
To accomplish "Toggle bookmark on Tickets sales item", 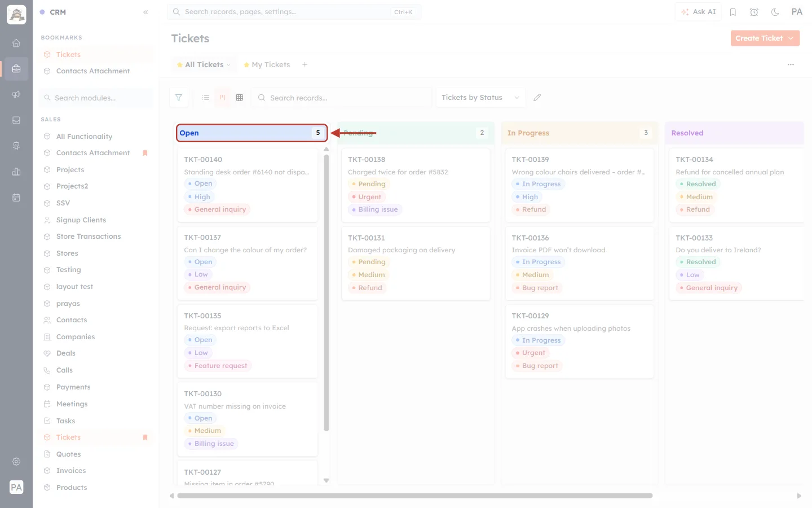I will click(x=145, y=437).
